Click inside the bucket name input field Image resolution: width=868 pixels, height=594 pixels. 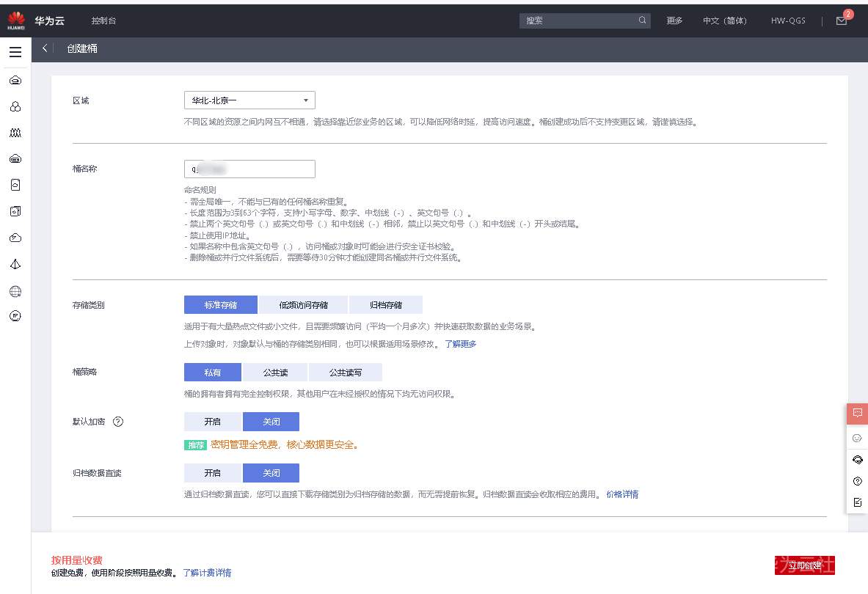(249, 169)
